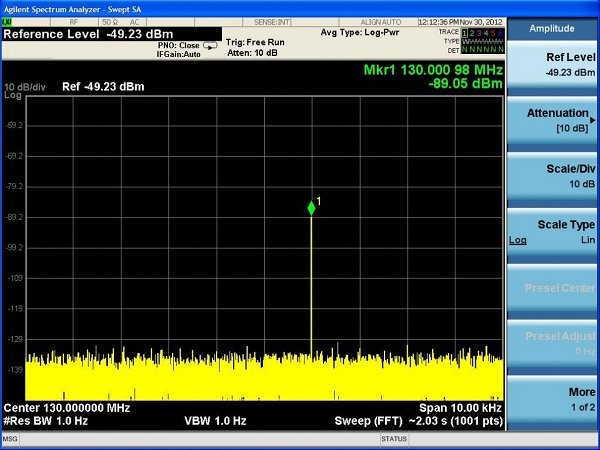
Task: Click the -59.2 y-axis label
Action: click(14, 126)
